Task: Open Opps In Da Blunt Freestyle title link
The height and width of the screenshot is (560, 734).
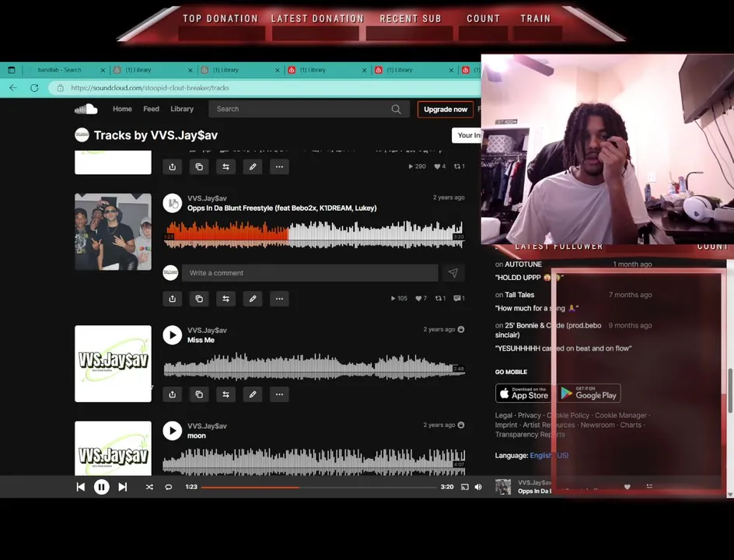Action: [x=281, y=208]
